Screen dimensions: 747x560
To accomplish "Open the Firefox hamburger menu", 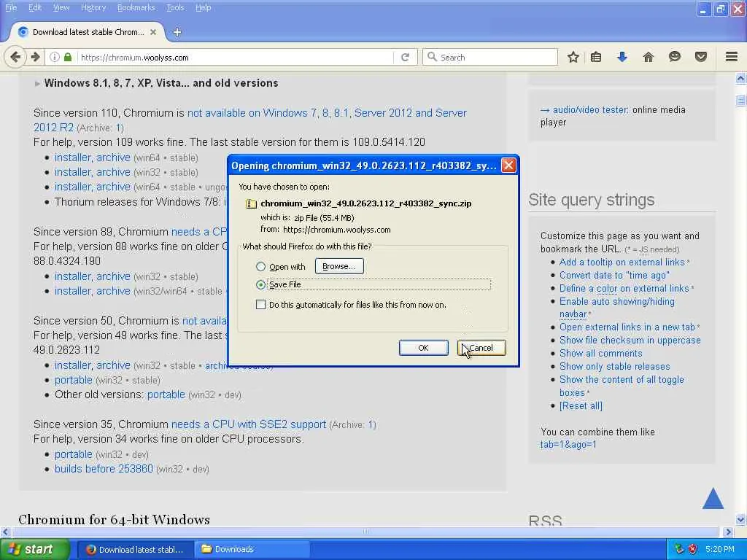I will 732,57.
